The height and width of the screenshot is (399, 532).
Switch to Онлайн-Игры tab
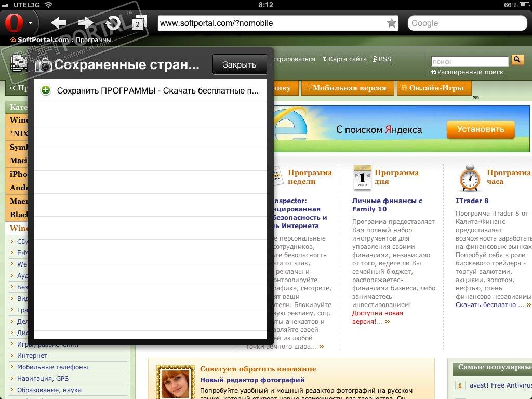tap(434, 88)
